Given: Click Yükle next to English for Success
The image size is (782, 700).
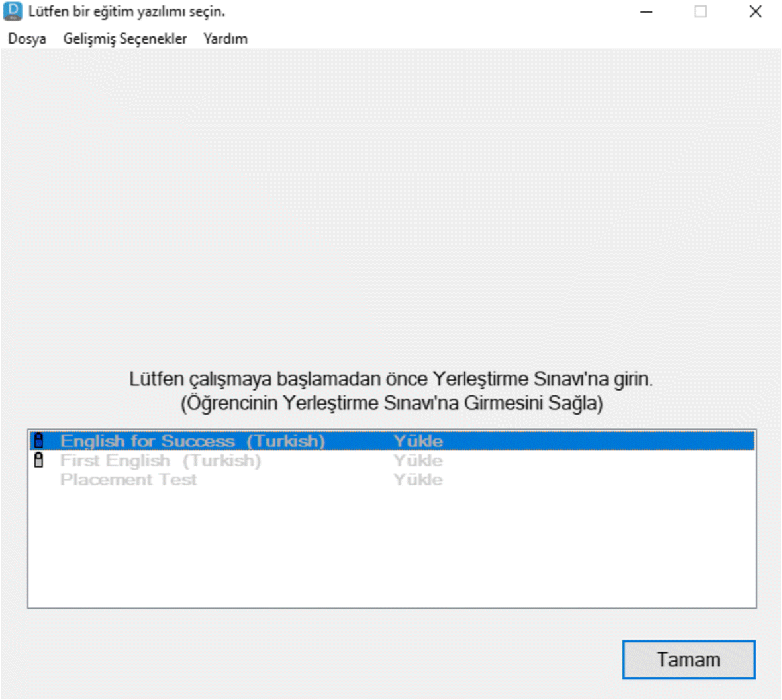Looking at the screenshot, I should click(418, 441).
